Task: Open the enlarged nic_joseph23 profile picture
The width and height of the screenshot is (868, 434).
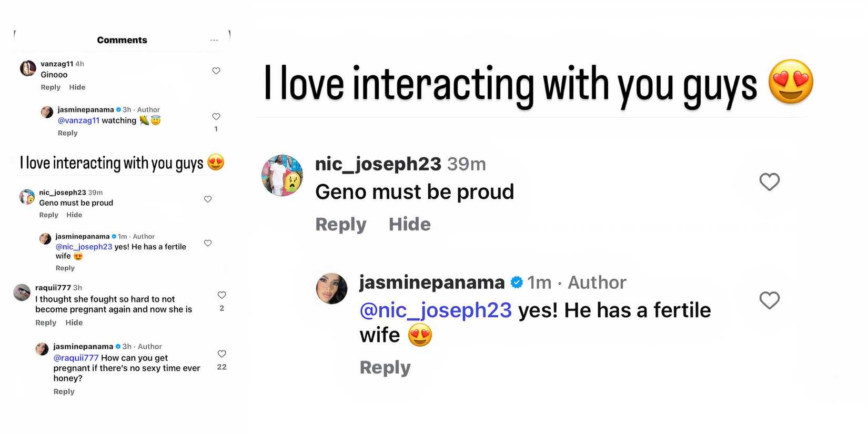Action: (282, 175)
